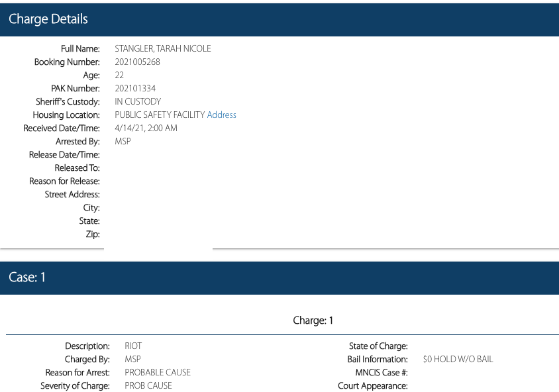Click the MNCIS Case # label
Screen dimensions: 559x392
381,372
